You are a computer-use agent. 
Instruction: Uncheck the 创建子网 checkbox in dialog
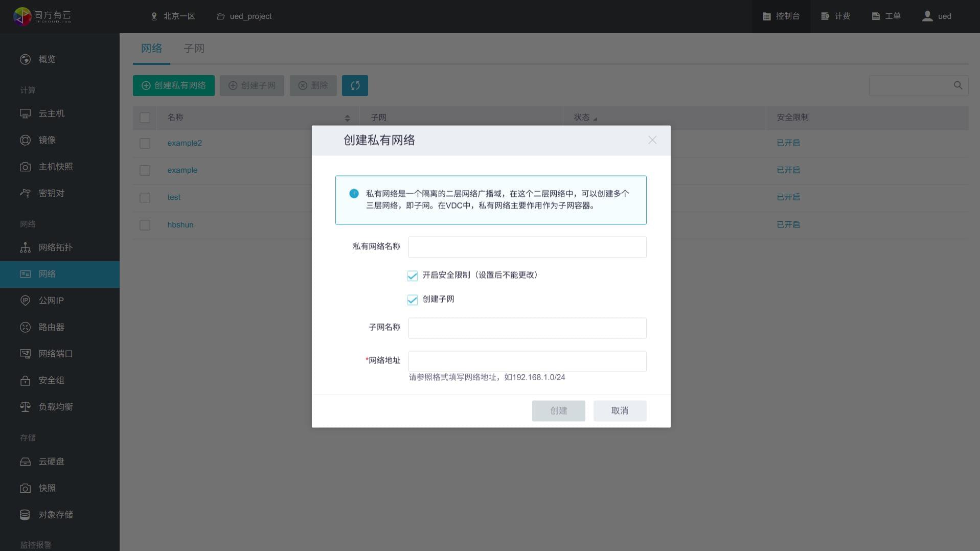click(413, 300)
